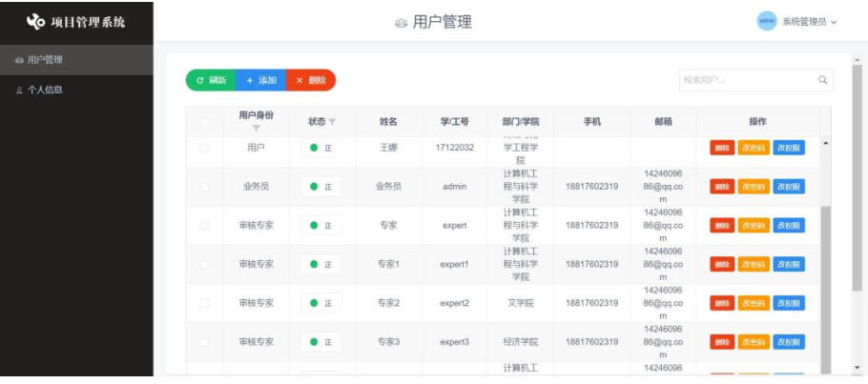Viewport: 868px width, 384px height.
Task: Open the 用户身份 column filter icon
Action: point(256,129)
